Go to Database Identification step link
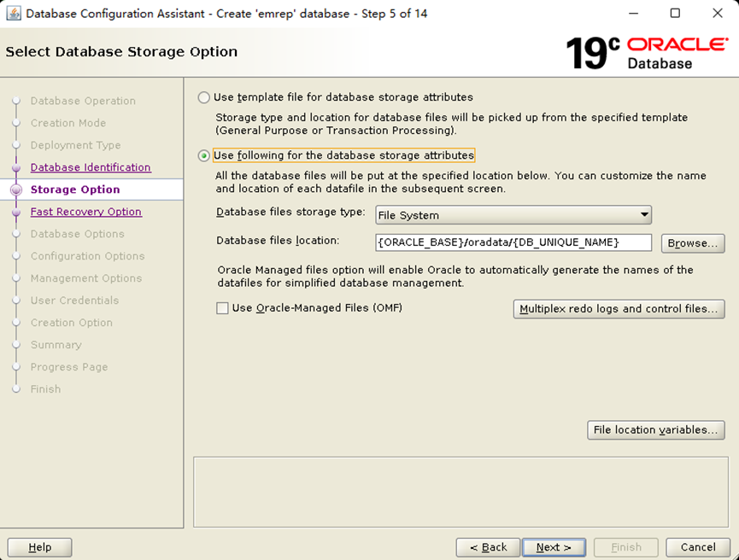Viewport: 739px width, 560px height. click(x=91, y=167)
